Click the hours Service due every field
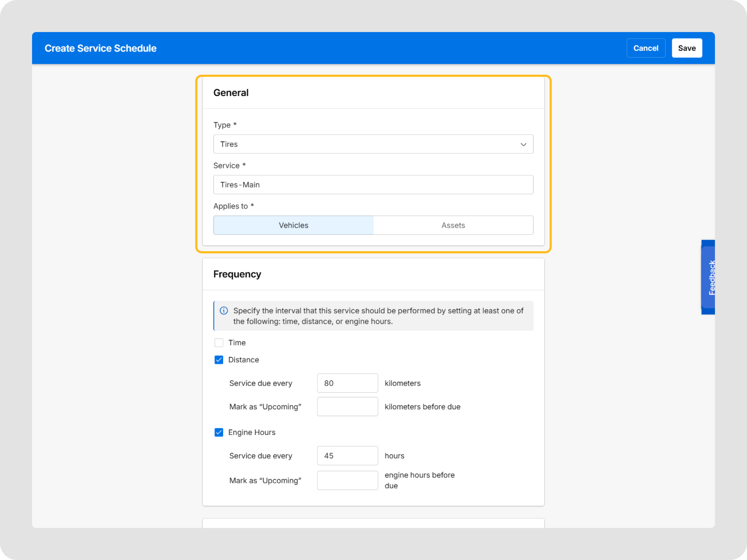The width and height of the screenshot is (747, 560). tap(347, 456)
